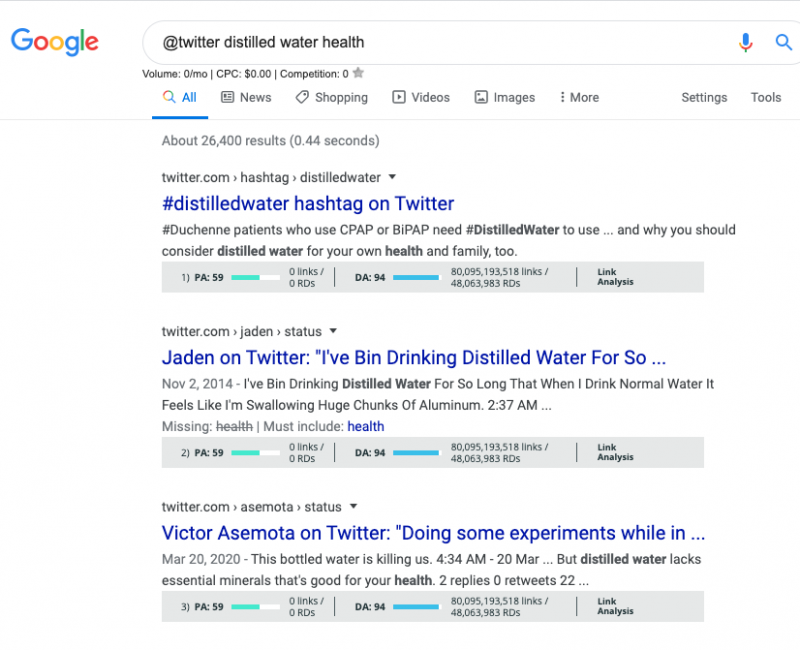Switch to the Videos tab
The height and width of the screenshot is (650, 800).
click(421, 97)
